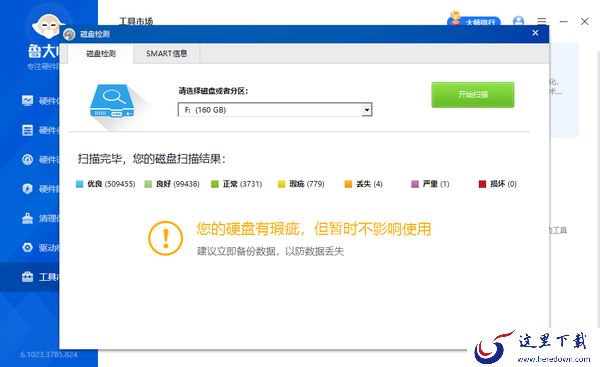Click the 建议立即备份数据 advice text

coord(270,251)
